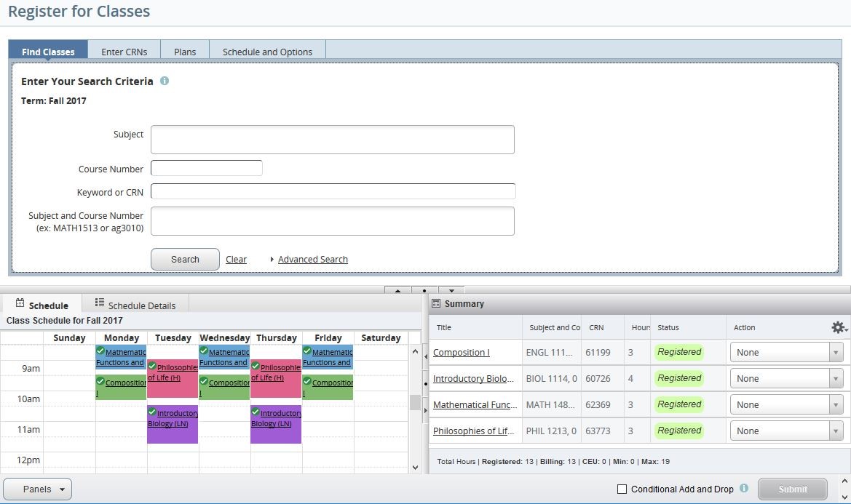Expand the schedule area using the up arrow
Viewport: 851px width, 504px height.
pyautogui.click(x=397, y=290)
